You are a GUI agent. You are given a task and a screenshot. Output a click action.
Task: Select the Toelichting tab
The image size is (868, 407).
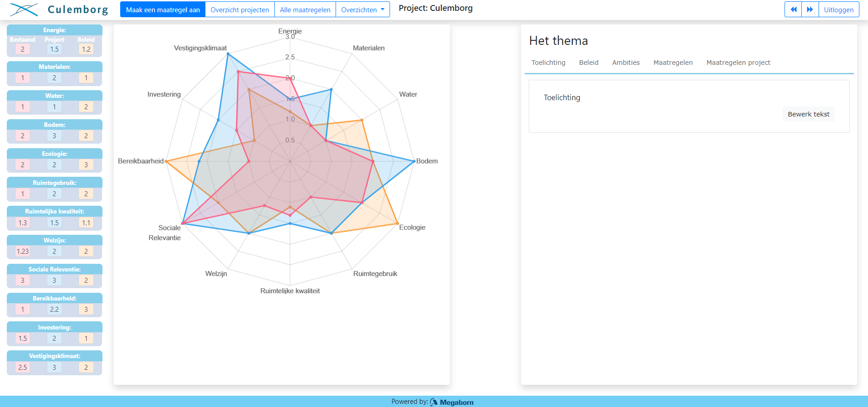click(548, 63)
